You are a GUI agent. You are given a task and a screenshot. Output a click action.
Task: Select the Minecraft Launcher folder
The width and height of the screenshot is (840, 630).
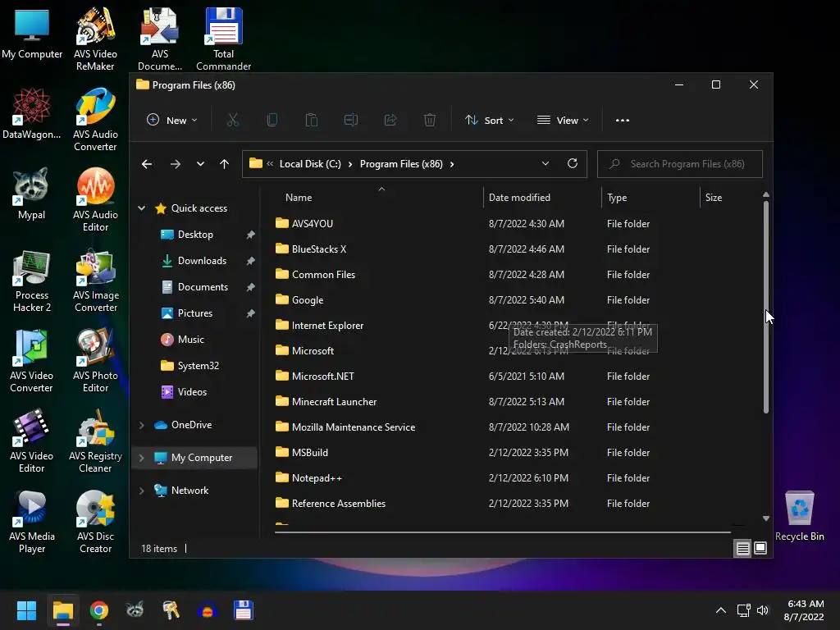point(334,402)
